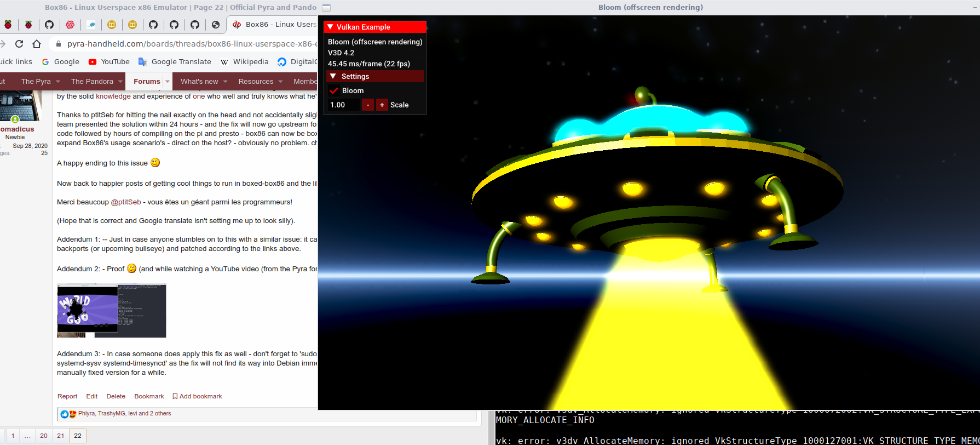Collapse the Settings section
The height and width of the screenshot is (445, 980).
[333, 77]
